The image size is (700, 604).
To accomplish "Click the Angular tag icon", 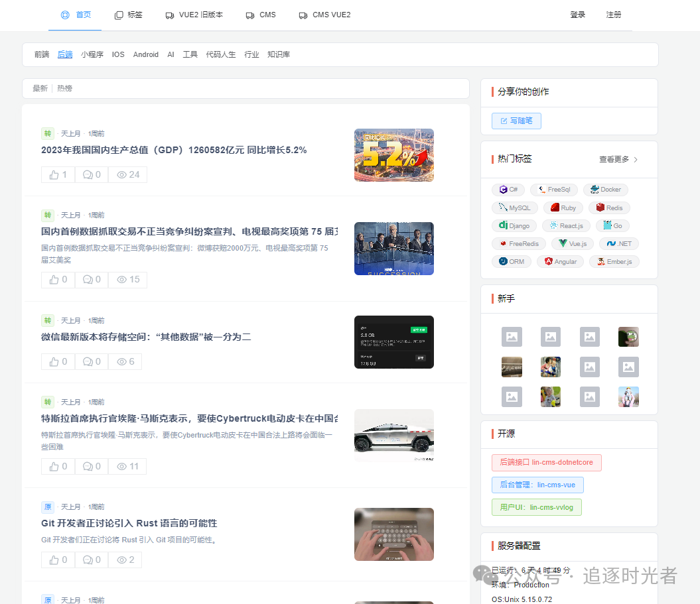I will tap(547, 261).
